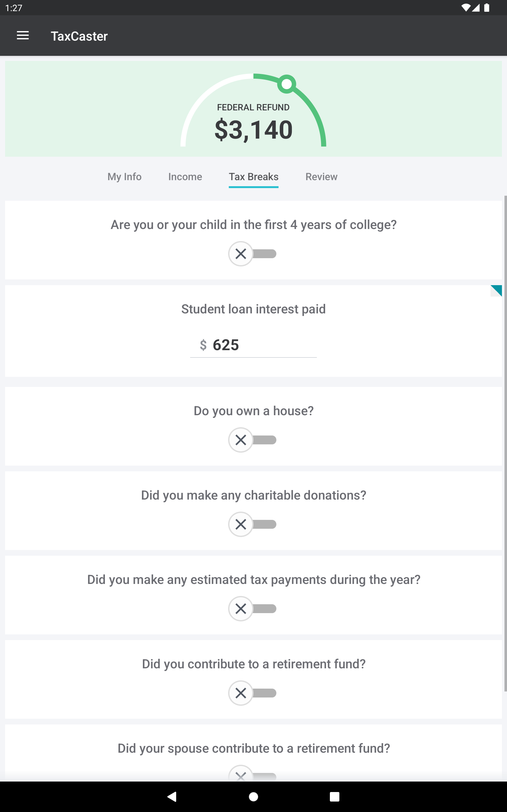507x812 pixels.
Task: Go to the Review tab
Action: (321, 177)
